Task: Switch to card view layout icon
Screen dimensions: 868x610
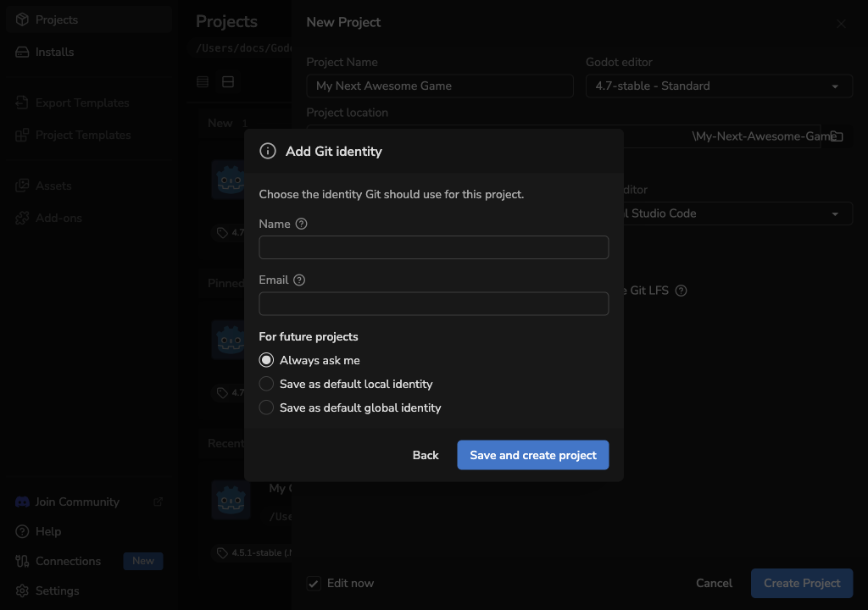Action: pyautogui.click(x=228, y=82)
